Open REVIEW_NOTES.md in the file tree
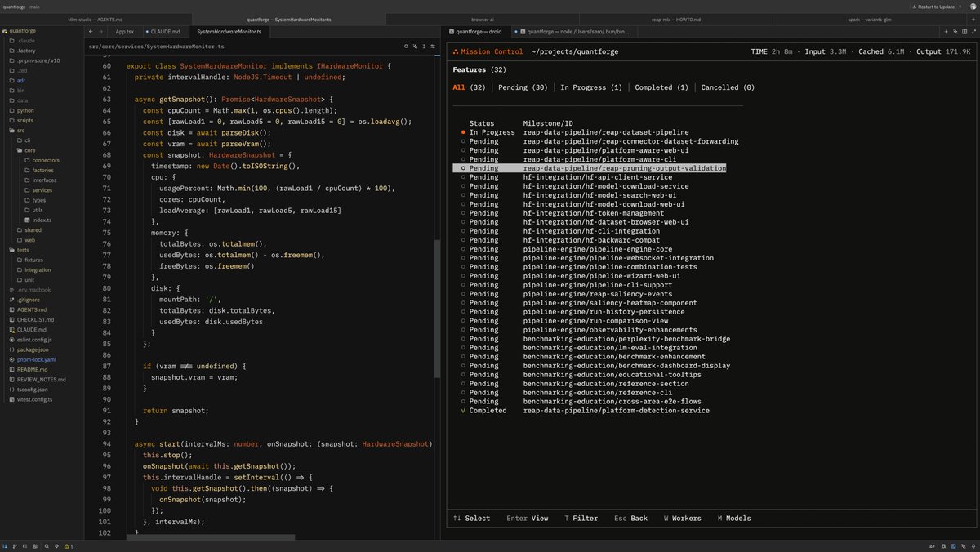This screenshot has height=552, width=980. 41,380
